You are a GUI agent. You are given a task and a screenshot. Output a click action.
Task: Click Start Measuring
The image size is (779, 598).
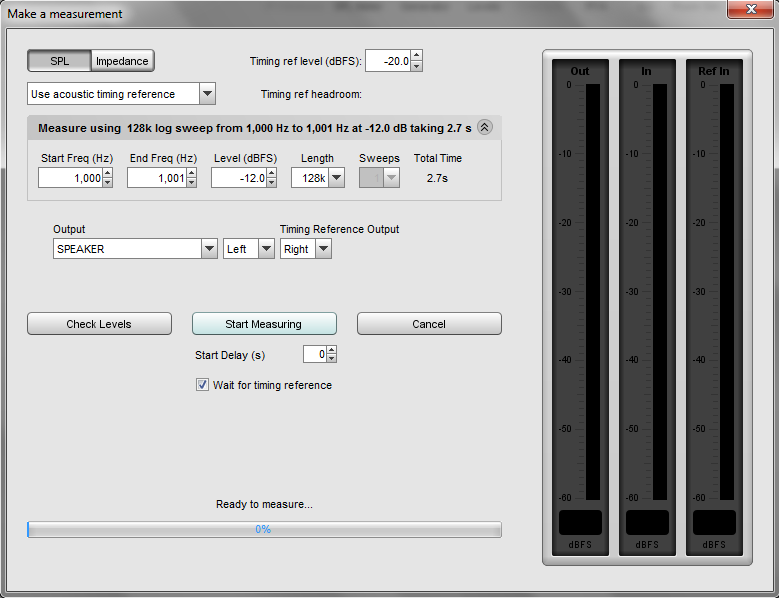click(x=264, y=324)
